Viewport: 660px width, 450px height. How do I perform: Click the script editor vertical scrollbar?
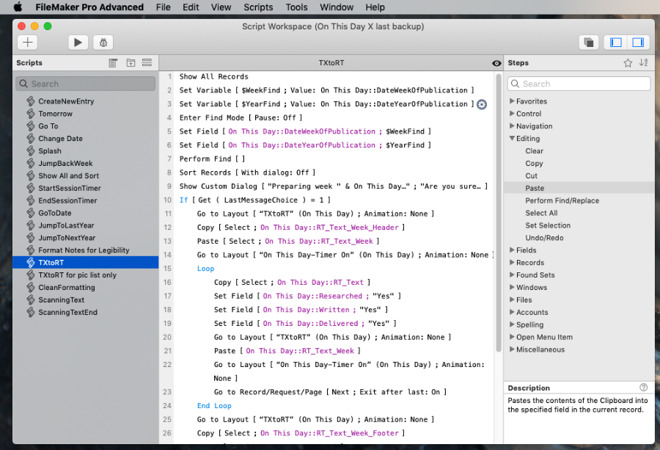coord(498,213)
